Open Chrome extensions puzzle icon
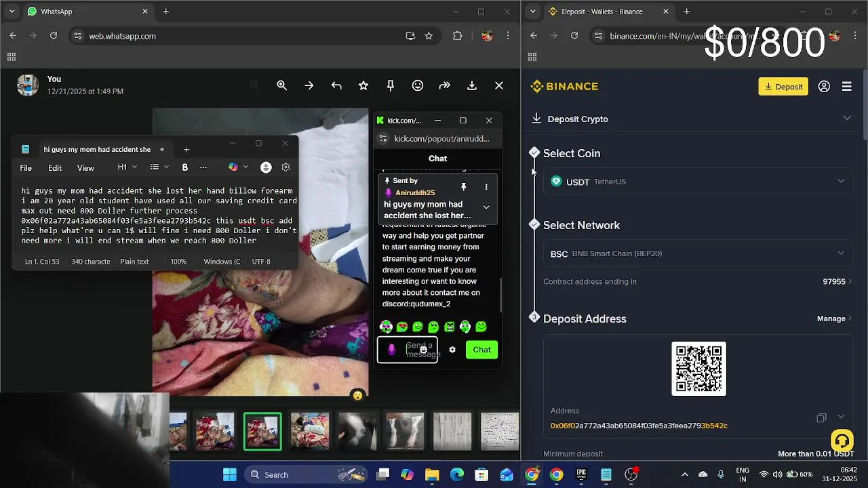Image resolution: width=868 pixels, height=488 pixels. (457, 36)
